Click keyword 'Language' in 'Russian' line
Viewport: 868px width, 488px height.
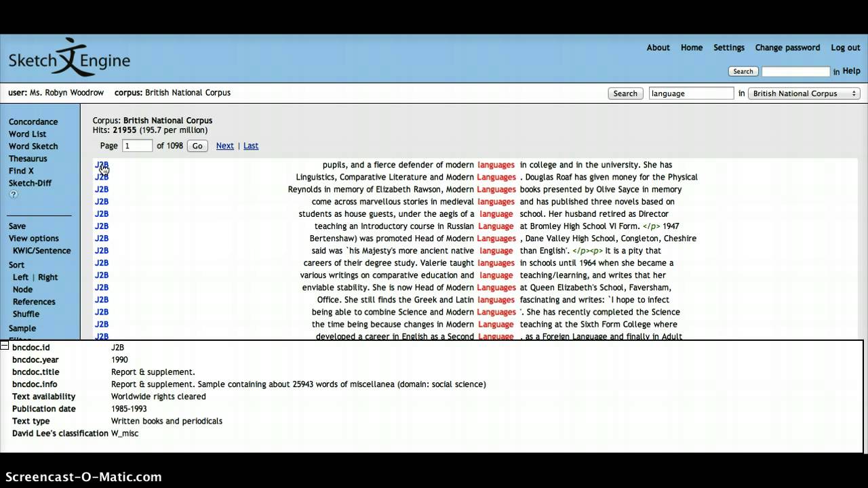point(496,226)
